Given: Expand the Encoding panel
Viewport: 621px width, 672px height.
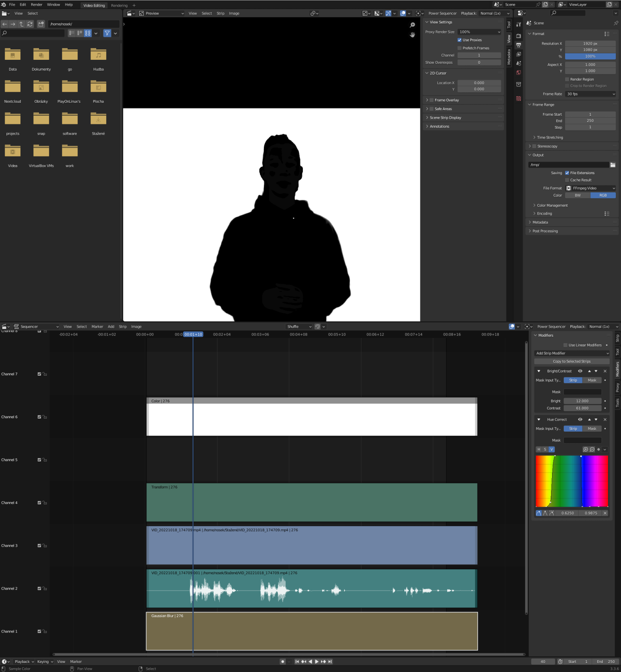Looking at the screenshot, I should point(544,214).
